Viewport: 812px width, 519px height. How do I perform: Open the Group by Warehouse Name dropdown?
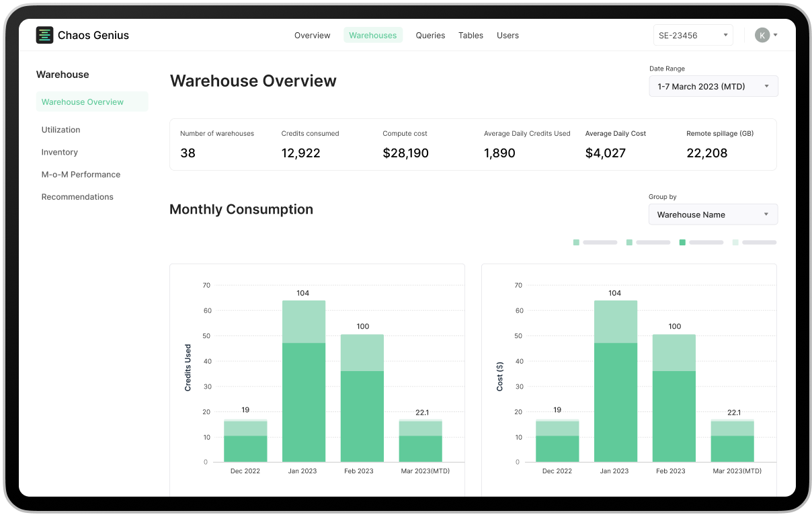(x=713, y=214)
